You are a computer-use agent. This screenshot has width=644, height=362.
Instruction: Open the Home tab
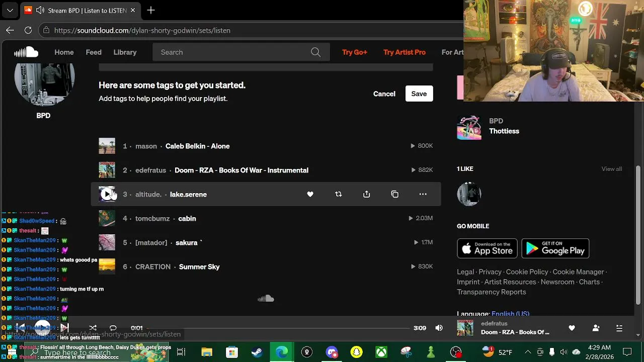64,52
